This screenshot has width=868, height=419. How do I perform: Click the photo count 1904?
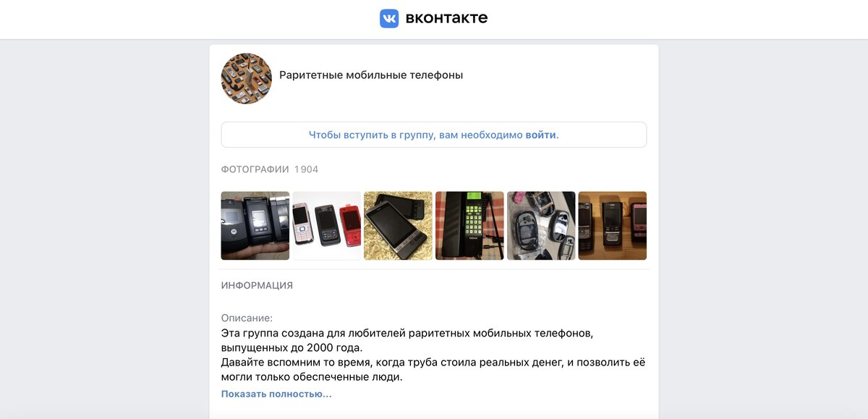pos(306,169)
